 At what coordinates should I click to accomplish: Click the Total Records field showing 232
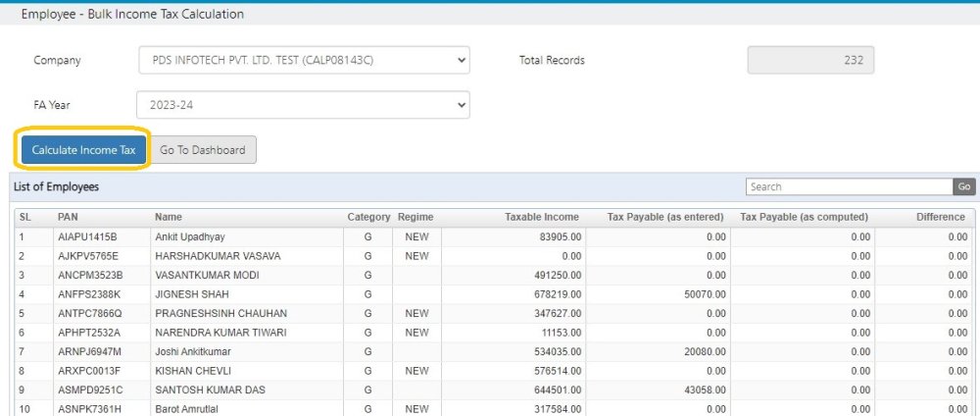point(810,60)
